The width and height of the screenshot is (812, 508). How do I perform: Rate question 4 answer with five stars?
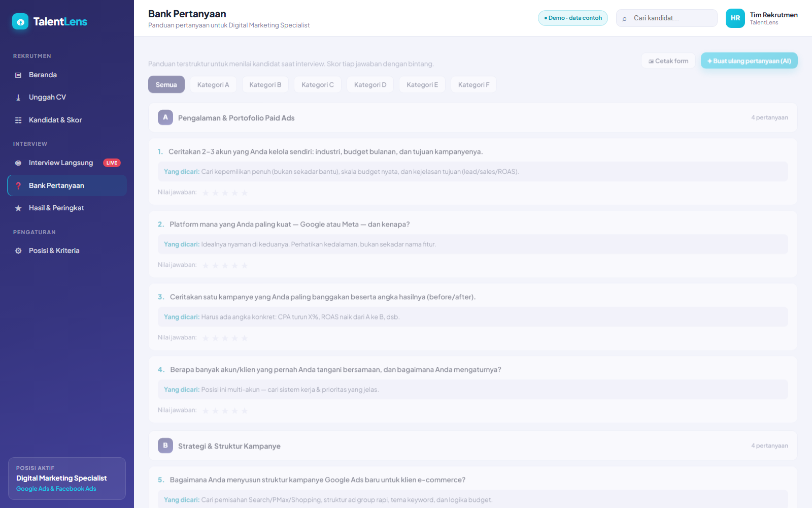tap(244, 410)
